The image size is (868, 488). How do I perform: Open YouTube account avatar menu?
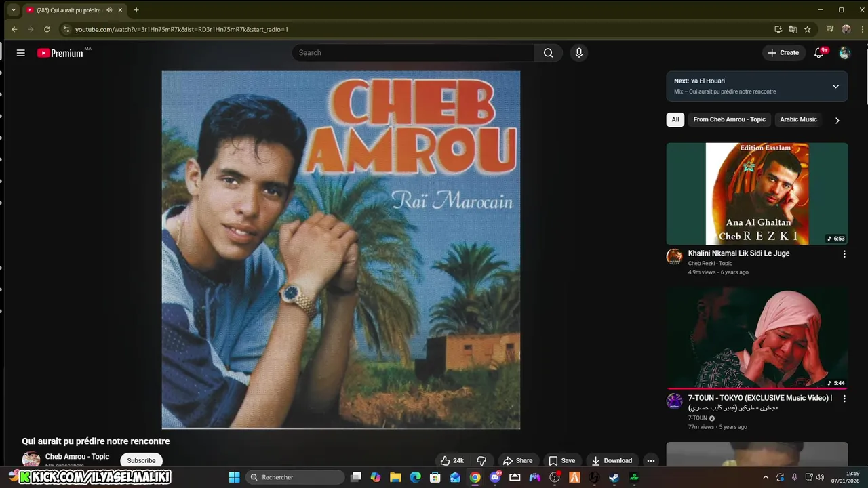tap(844, 53)
